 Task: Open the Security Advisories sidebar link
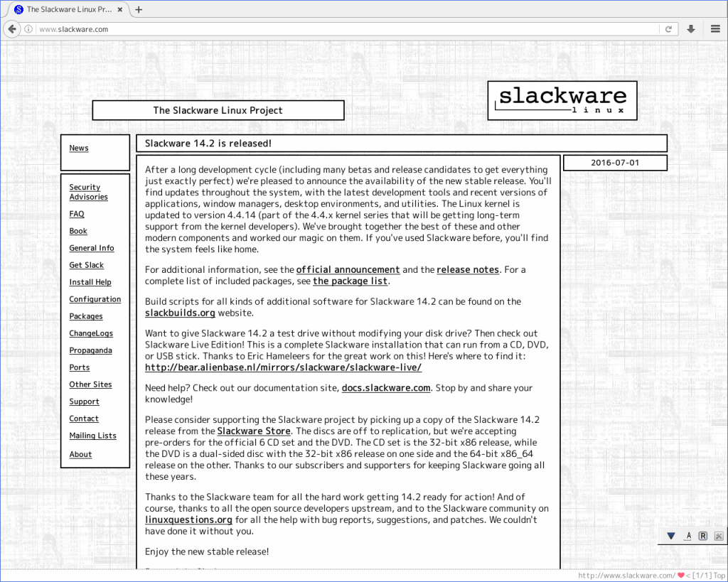click(88, 192)
